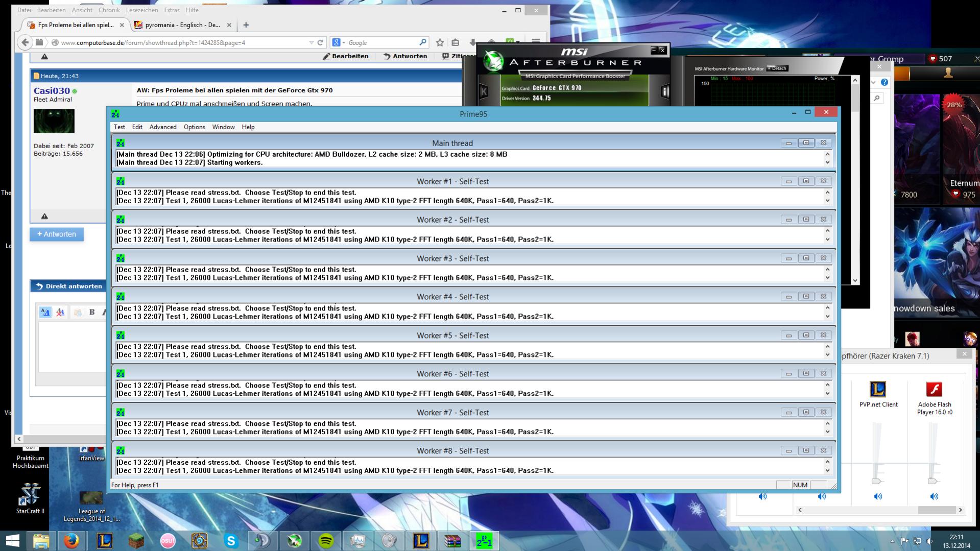Open the Prime95 Help menu

point(248,127)
